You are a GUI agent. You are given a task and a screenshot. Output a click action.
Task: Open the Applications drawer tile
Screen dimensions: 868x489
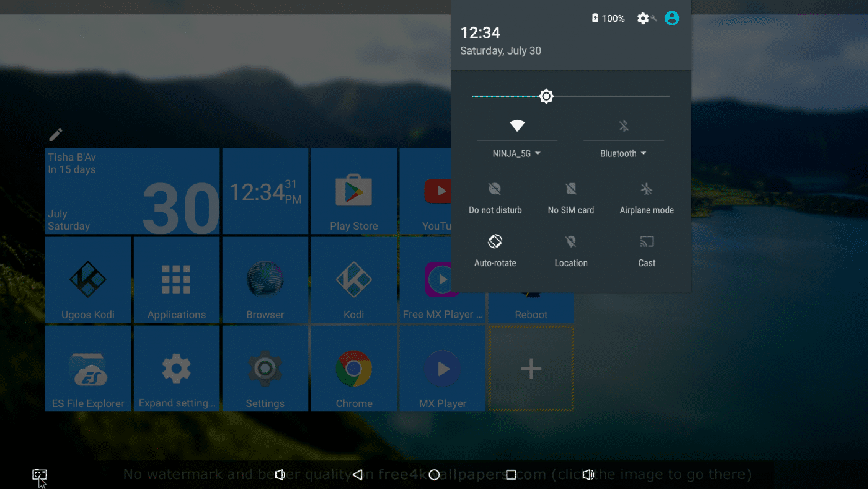point(176,280)
